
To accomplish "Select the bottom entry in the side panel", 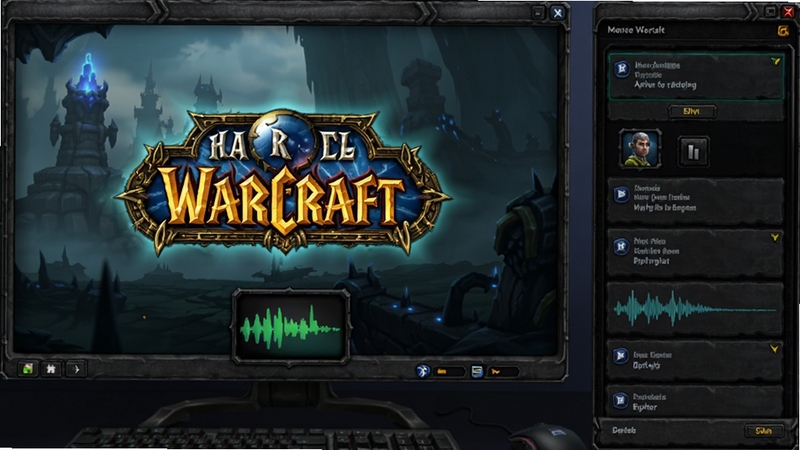I will [x=695, y=401].
